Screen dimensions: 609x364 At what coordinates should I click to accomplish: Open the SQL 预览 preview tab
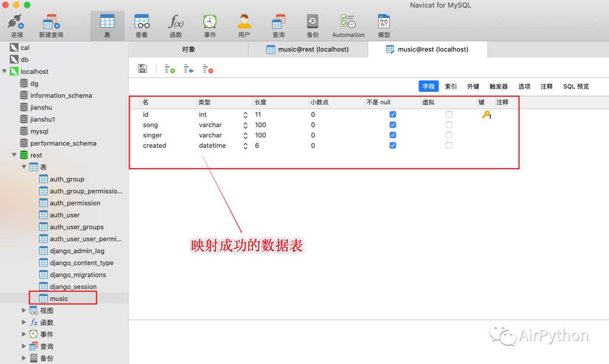tap(576, 86)
